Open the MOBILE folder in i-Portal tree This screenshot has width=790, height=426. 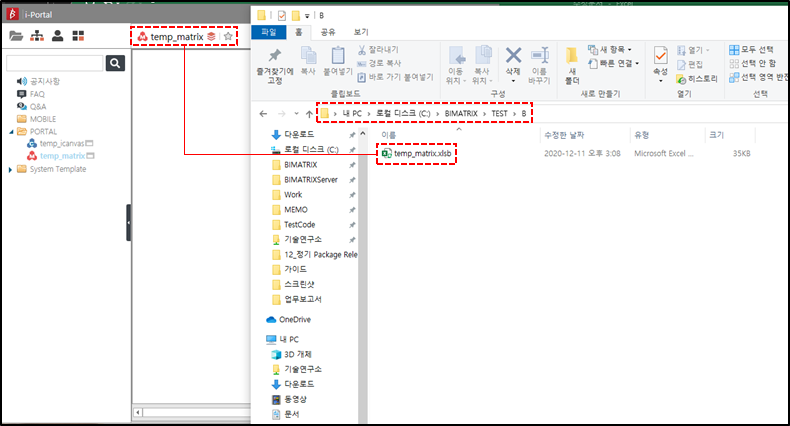pyautogui.click(x=43, y=119)
